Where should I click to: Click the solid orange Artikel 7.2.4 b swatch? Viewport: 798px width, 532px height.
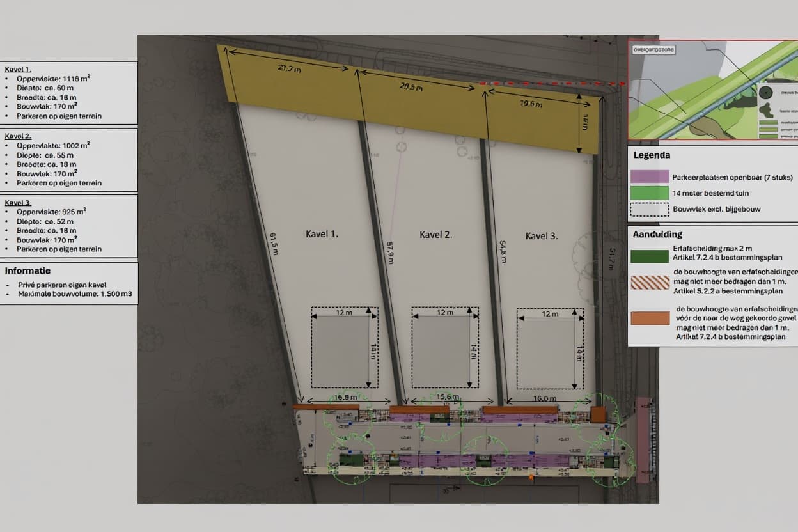[x=650, y=318]
